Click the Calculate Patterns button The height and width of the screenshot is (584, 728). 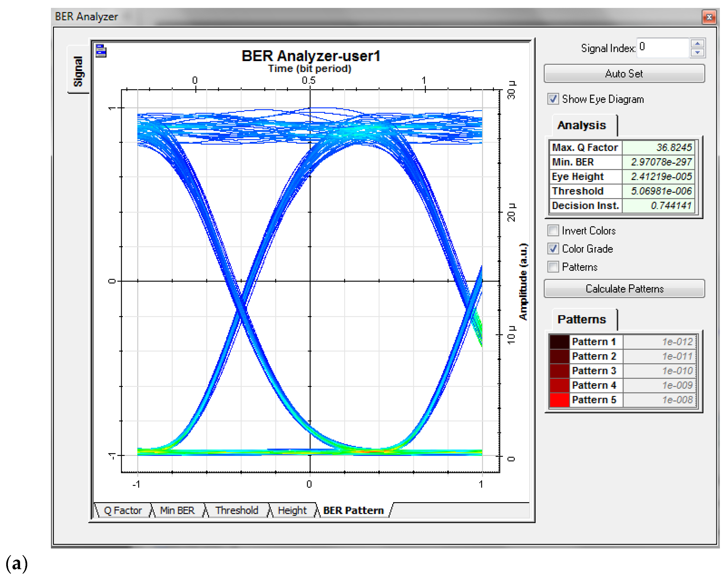(x=624, y=289)
